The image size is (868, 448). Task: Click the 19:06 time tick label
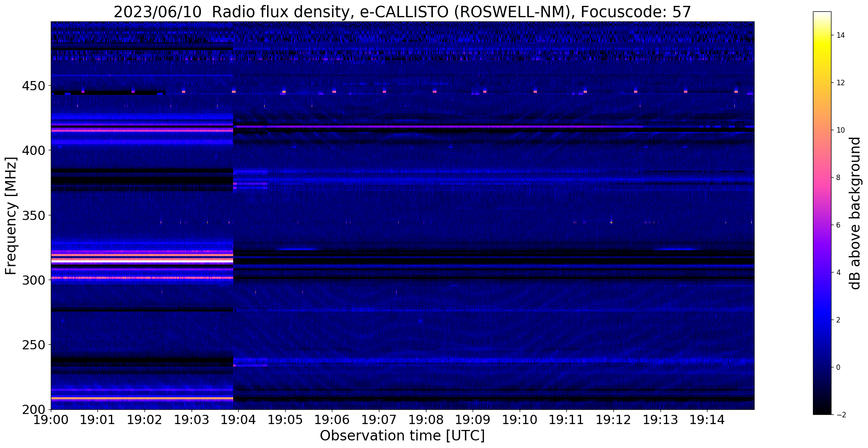click(332, 419)
